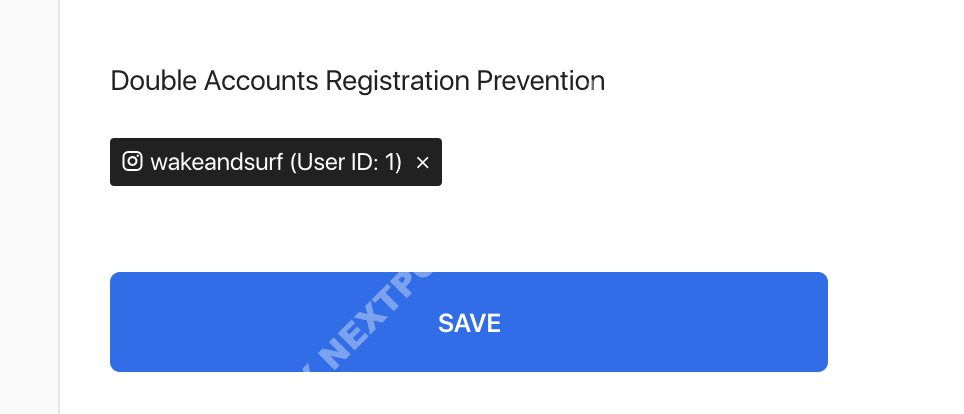Click the (User ID: 1) label
Image resolution: width=964 pixels, height=414 pixels.
tap(346, 162)
